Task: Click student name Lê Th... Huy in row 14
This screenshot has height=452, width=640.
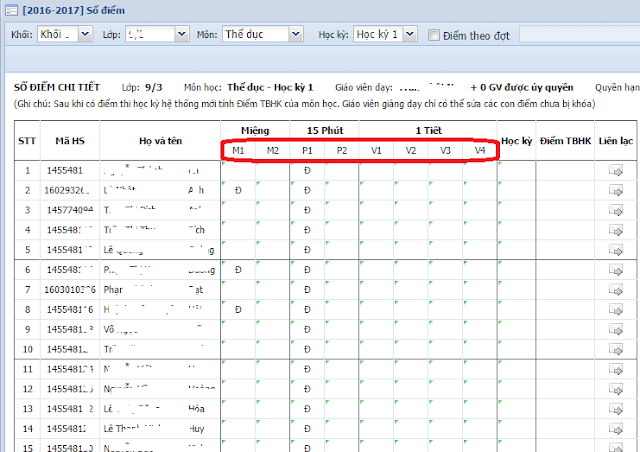Action: click(x=153, y=429)
